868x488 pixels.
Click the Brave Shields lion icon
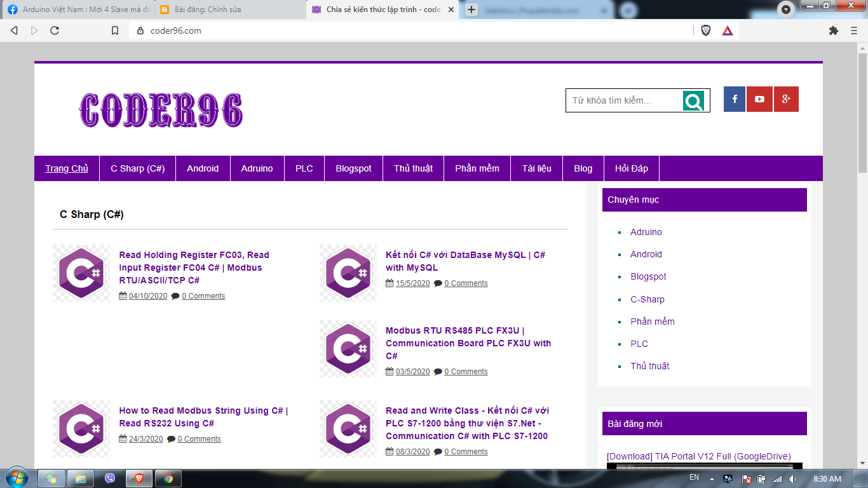(x=705, y=30)
